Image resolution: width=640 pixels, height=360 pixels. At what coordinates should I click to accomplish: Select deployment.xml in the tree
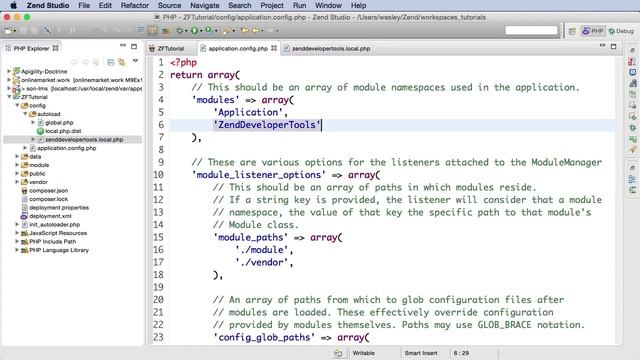pos(50,216)
